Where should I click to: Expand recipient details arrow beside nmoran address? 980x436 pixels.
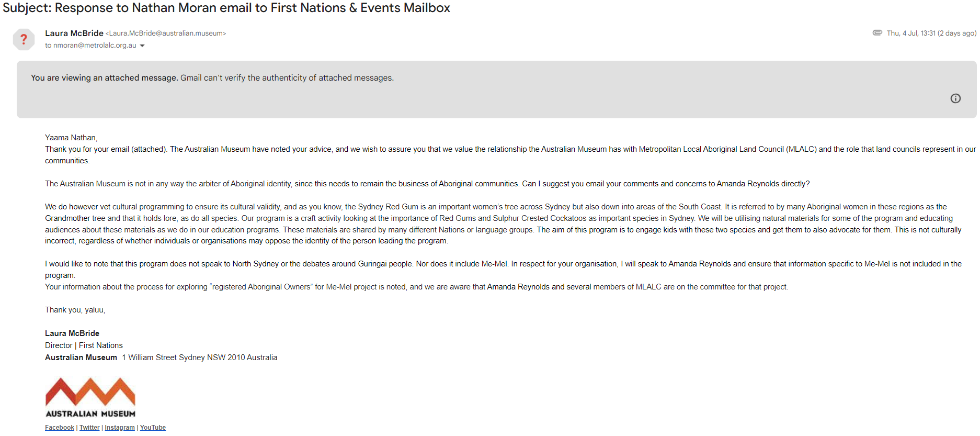coord(142,46)
